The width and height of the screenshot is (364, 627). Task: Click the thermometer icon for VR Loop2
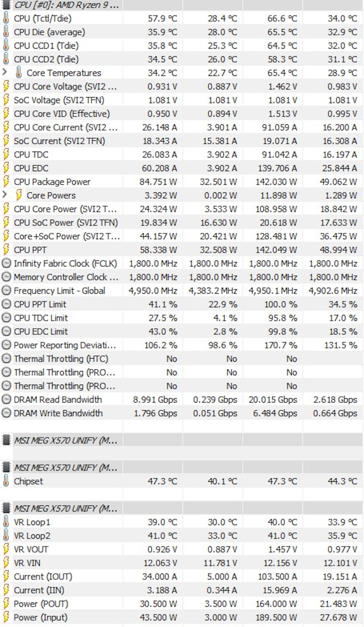point(5,536)
